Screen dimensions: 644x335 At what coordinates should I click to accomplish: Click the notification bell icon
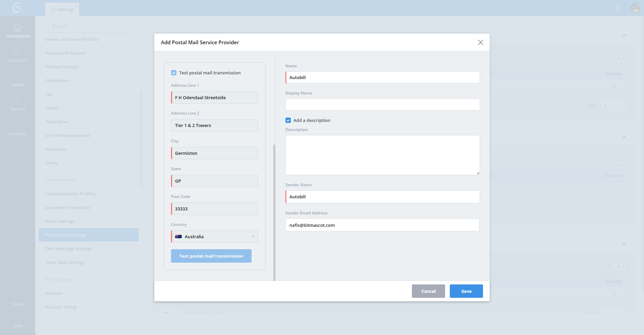[619, 8]
